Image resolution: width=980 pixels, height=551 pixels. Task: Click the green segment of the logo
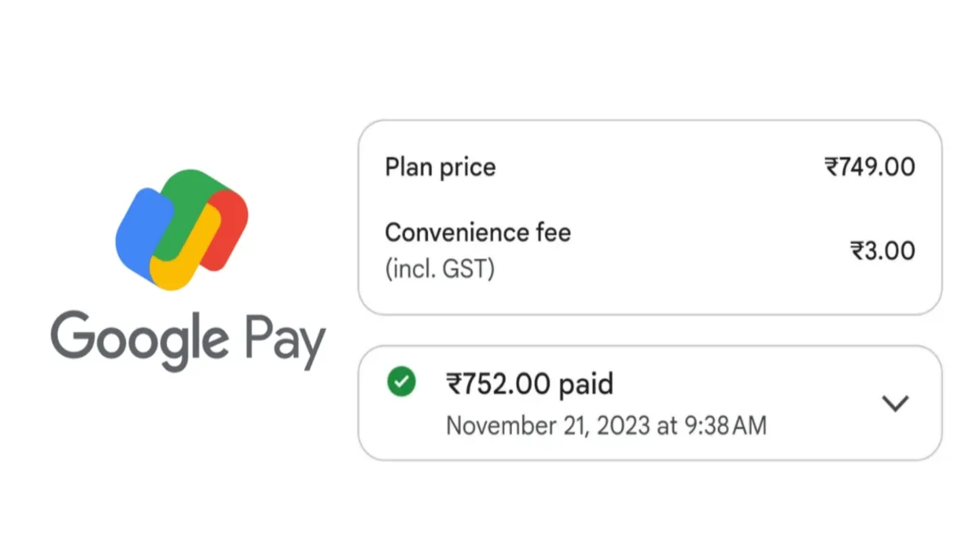[x=189, y=196]
